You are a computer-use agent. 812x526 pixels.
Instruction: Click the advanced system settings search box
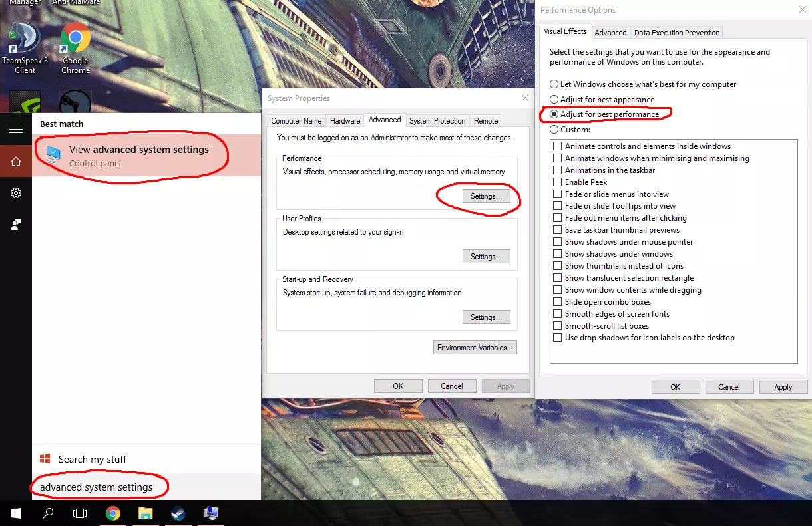coord(146,487)
